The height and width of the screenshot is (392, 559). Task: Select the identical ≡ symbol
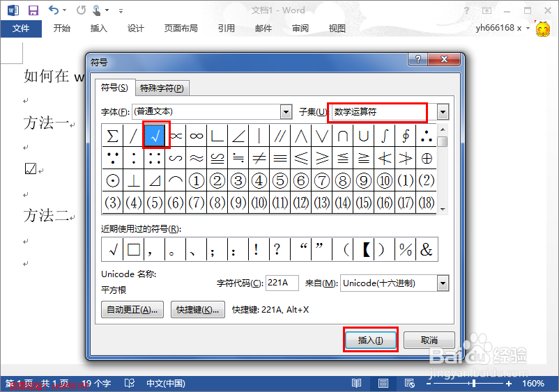point(280,158)
